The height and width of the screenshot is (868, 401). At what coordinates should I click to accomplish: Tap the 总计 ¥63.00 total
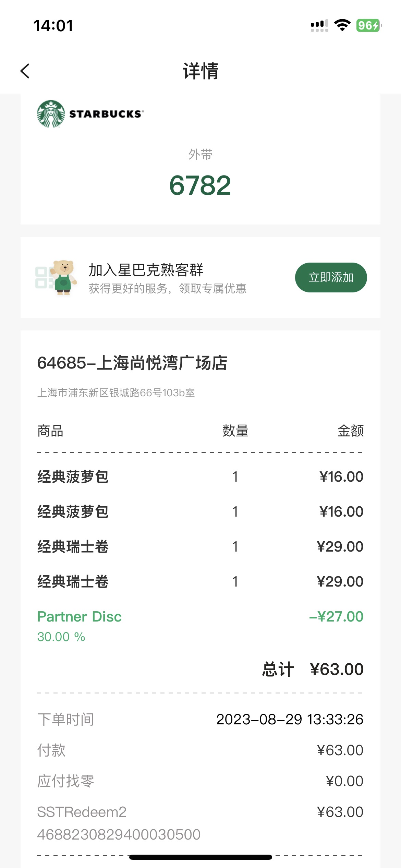click(x=313, y=670)
